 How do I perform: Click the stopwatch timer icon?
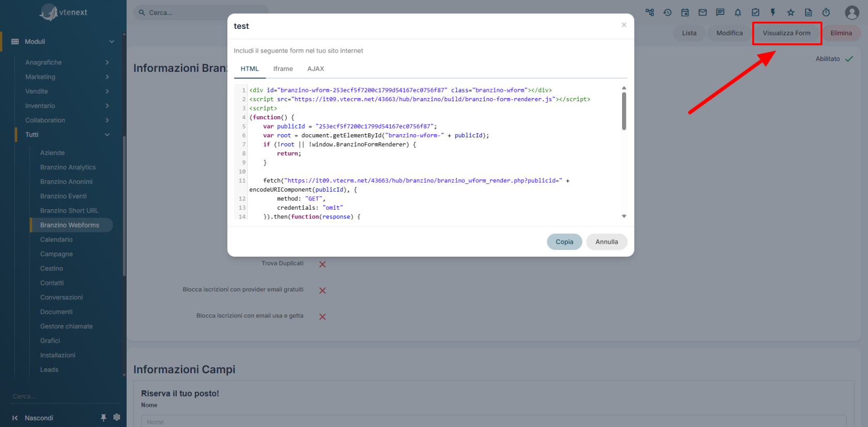click(x=826, y=12)
